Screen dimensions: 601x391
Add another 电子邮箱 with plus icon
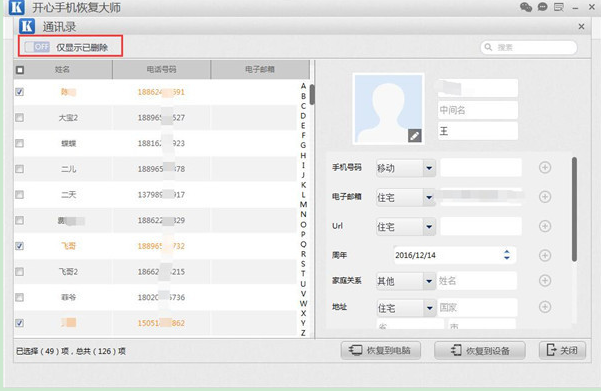click(x=545, y=197)
